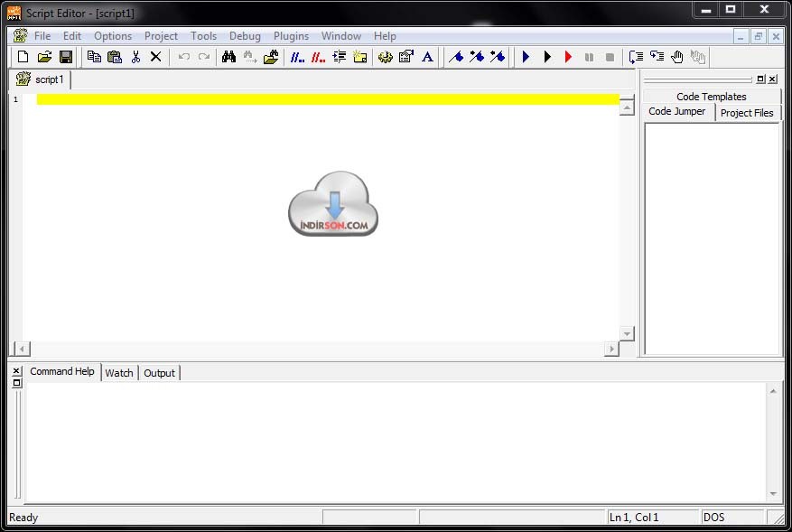Open settings with the gear icon

386,57
